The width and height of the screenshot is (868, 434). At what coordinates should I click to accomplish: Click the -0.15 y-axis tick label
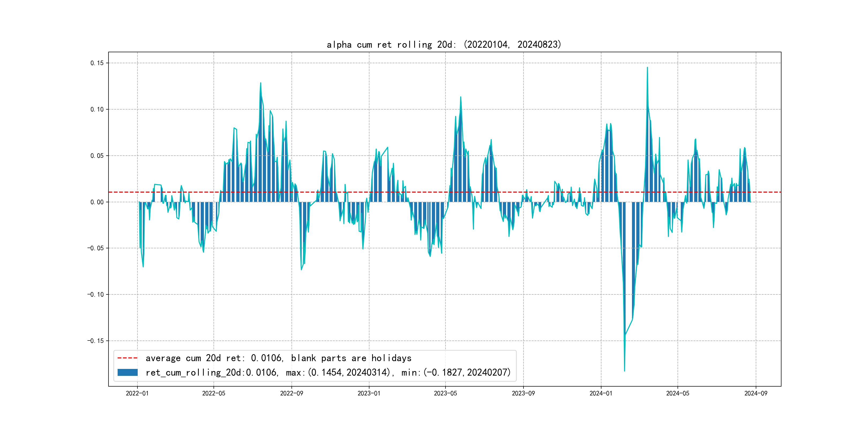[x=96, y=341]
